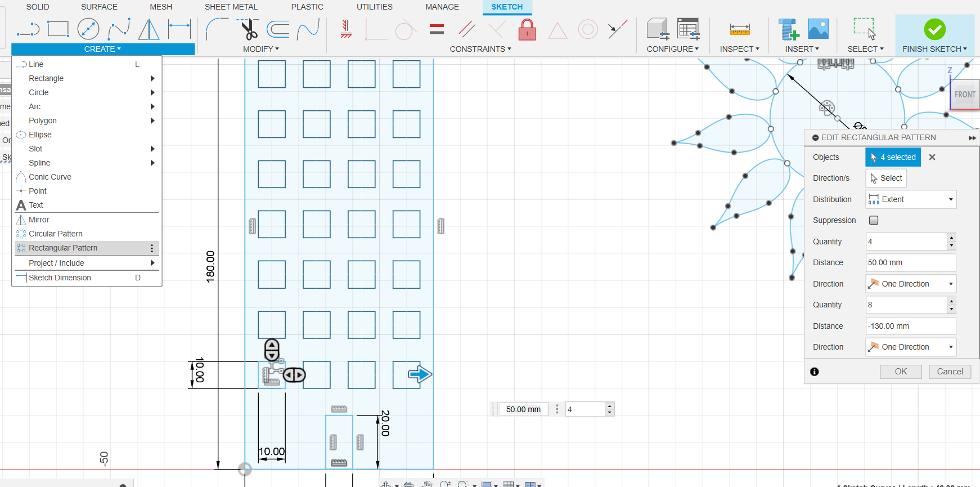Select the Center Diameter Circle tool icon
The width and height of the screenshot is (980, 487).
(x=88, y=29)
